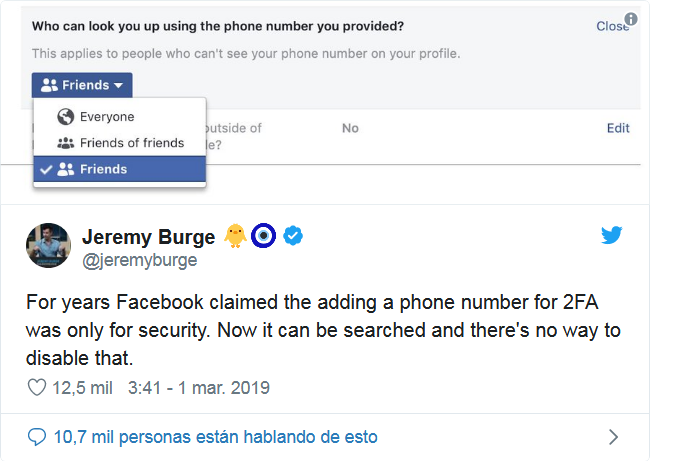Select the checked Friends option
This screenshot has width=687, height=461.
click(x=103, y=169)
